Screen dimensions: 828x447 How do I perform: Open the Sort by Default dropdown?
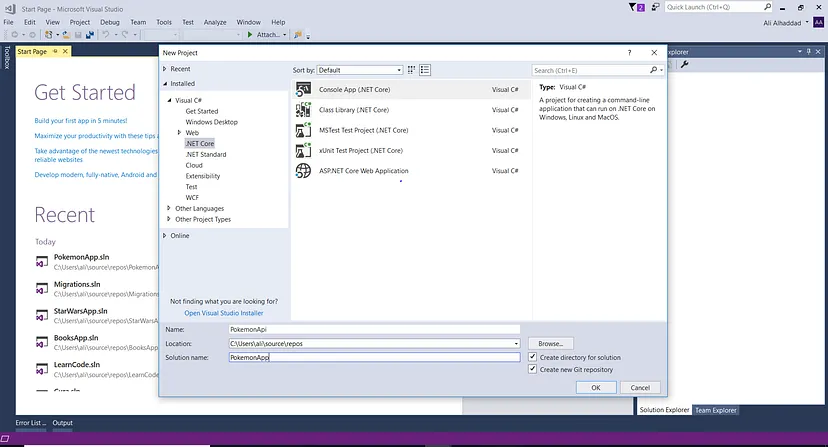pyautogui.click(x=360, y=70)
